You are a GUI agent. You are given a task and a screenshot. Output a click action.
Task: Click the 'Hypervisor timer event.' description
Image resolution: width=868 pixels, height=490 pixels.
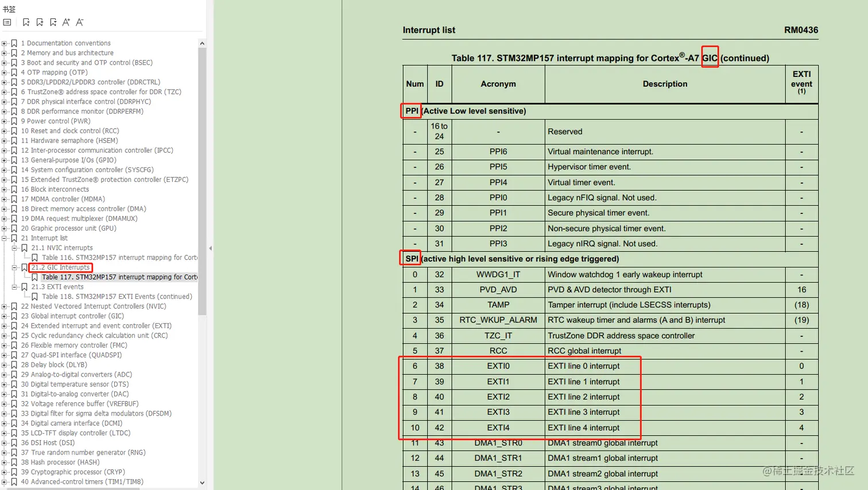click(x=589, y=167)
